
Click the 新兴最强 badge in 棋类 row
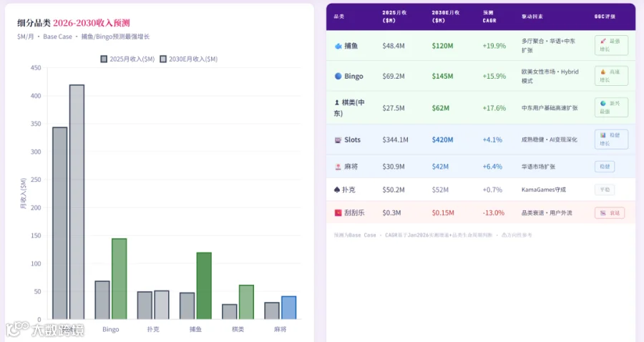tap(611, 107)
